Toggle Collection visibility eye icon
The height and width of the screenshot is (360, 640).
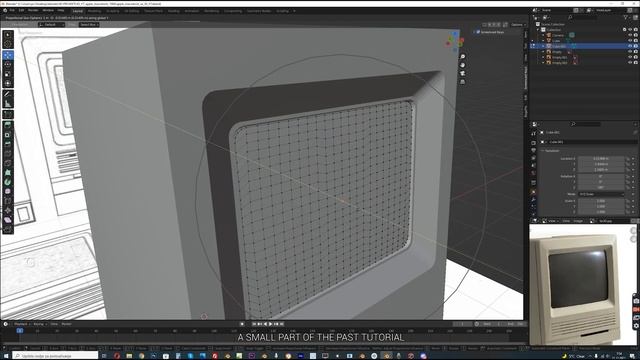(630, 30)
